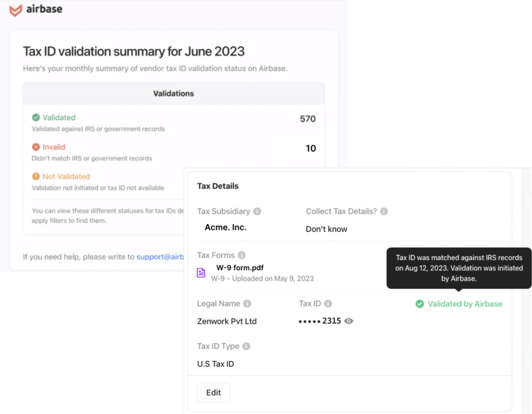Click the Tax ID Type info icon
Screen dimensions: 532x414
click(x=246, y=346)
